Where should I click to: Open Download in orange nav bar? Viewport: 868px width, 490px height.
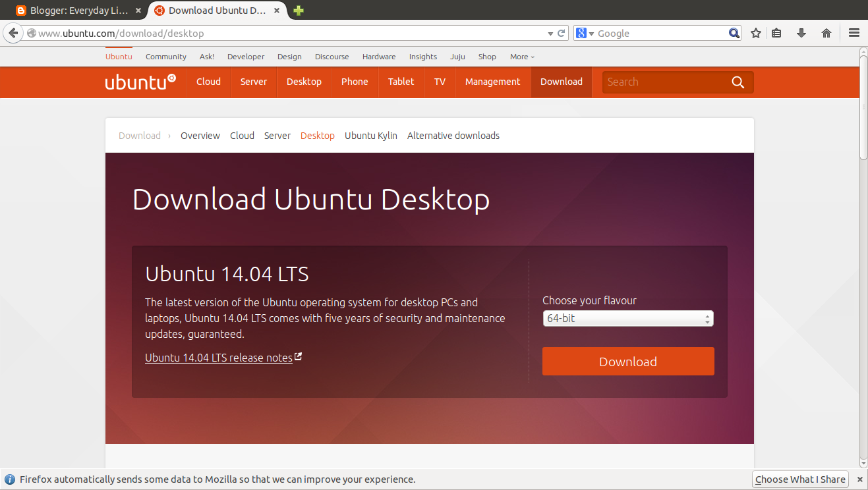coord(562,82)
